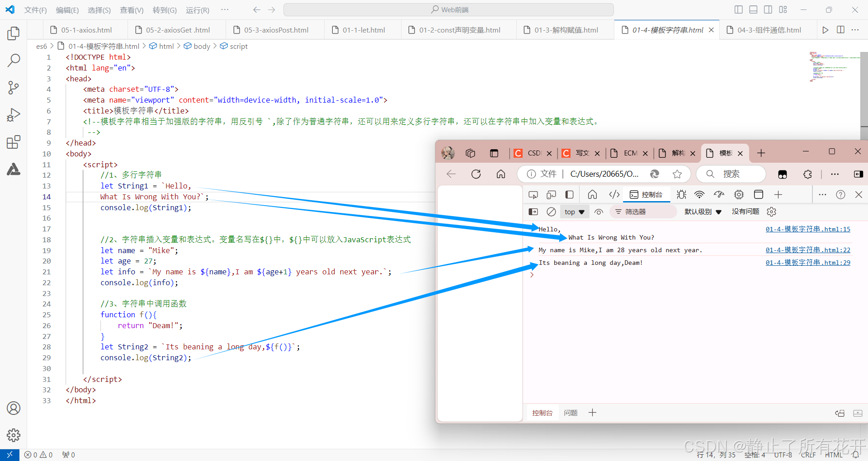868x461 pixels.
Task: Toggle Edge vertical tabs
Action: (494, 153)
